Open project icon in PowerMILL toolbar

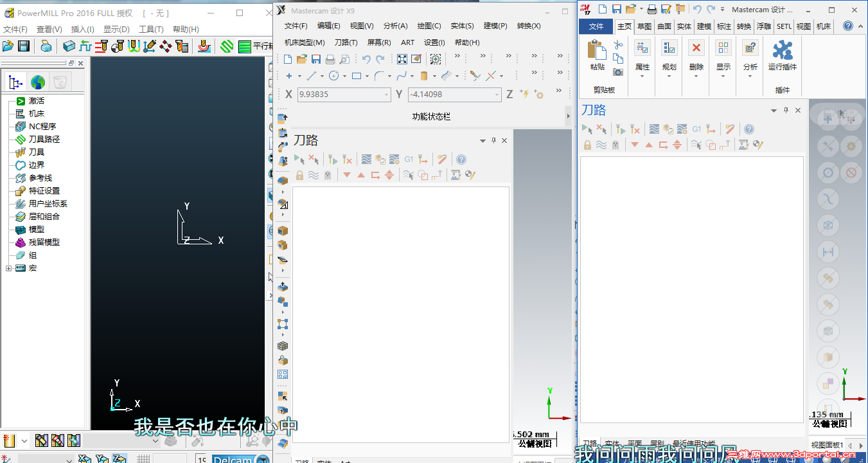point(8,46)
